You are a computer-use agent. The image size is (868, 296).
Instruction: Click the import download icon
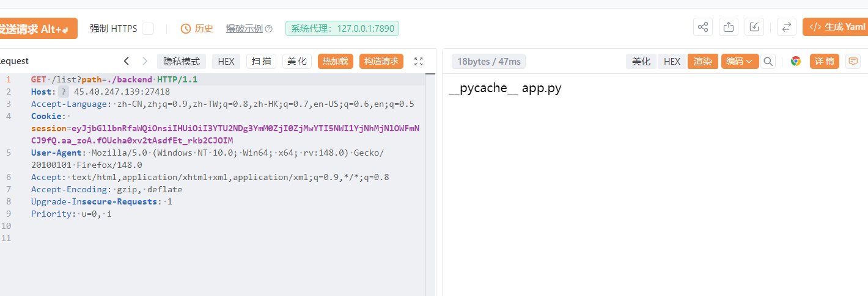(x=755, y=27)
